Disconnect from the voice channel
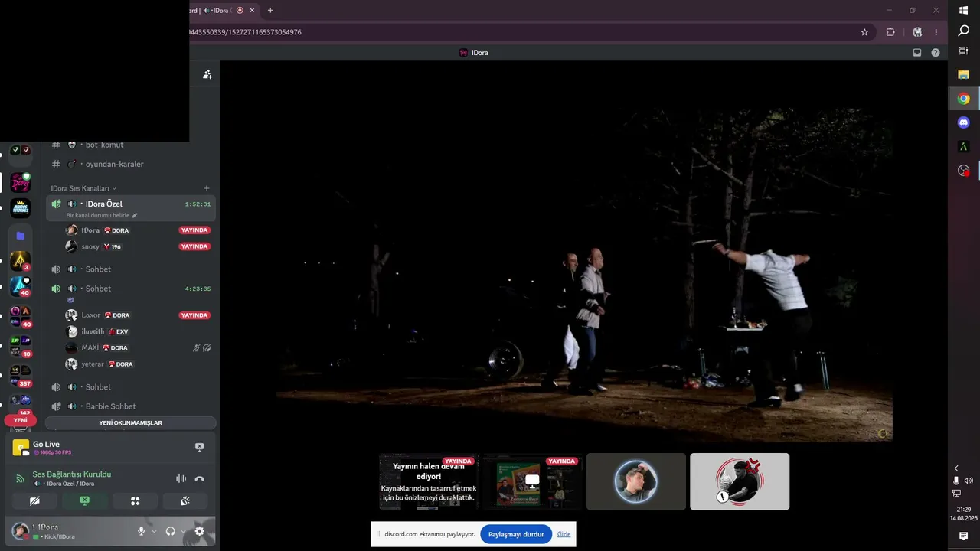980x551 pixels. 199,478
